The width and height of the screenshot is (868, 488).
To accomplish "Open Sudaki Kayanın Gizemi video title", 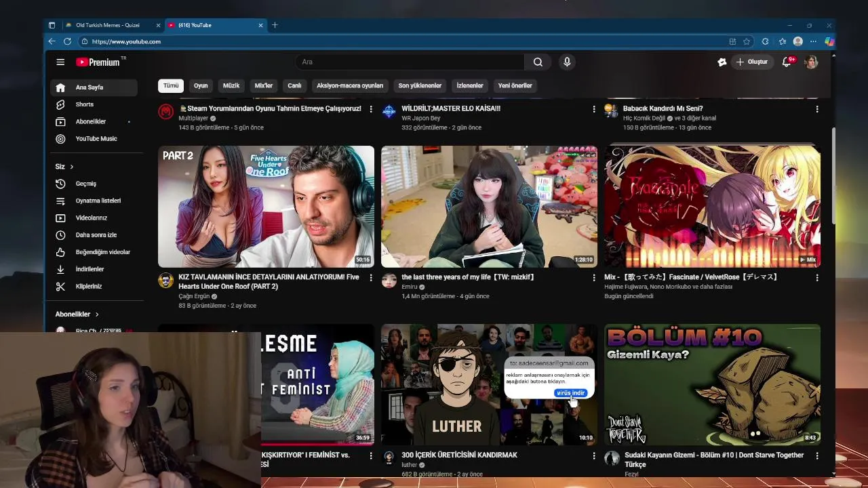I will pyautogui.click(x=714, y=460).
